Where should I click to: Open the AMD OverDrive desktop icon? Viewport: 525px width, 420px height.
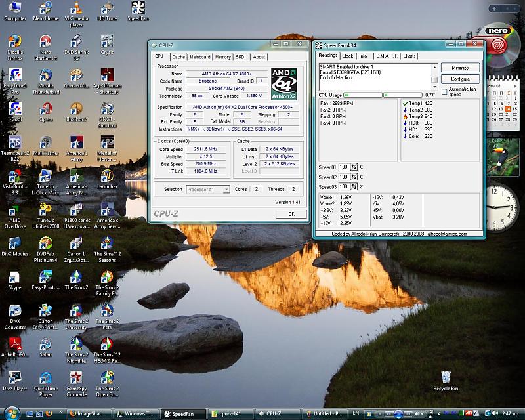tap(15, 216)
